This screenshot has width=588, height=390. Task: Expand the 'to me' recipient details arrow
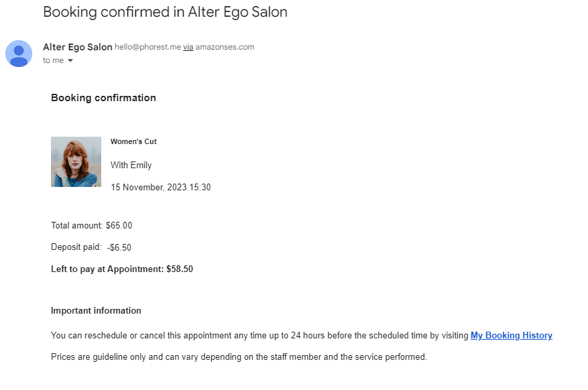tap(70, 60)
